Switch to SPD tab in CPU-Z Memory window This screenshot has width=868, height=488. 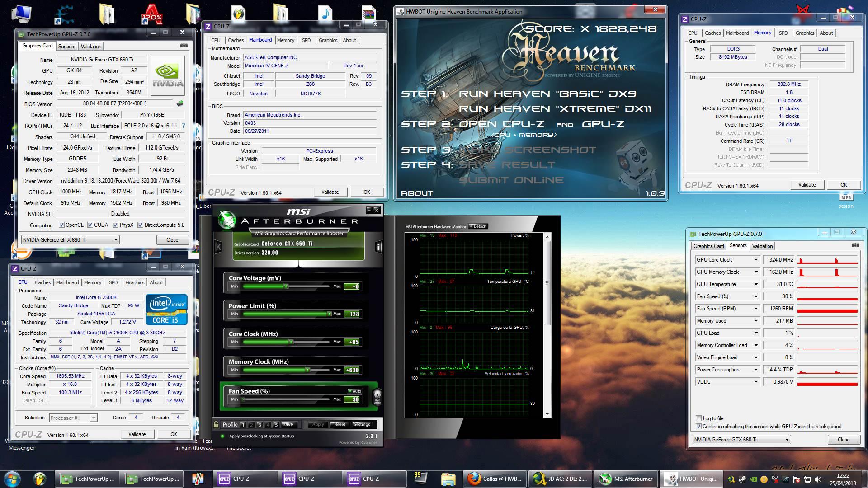(783, 33)
